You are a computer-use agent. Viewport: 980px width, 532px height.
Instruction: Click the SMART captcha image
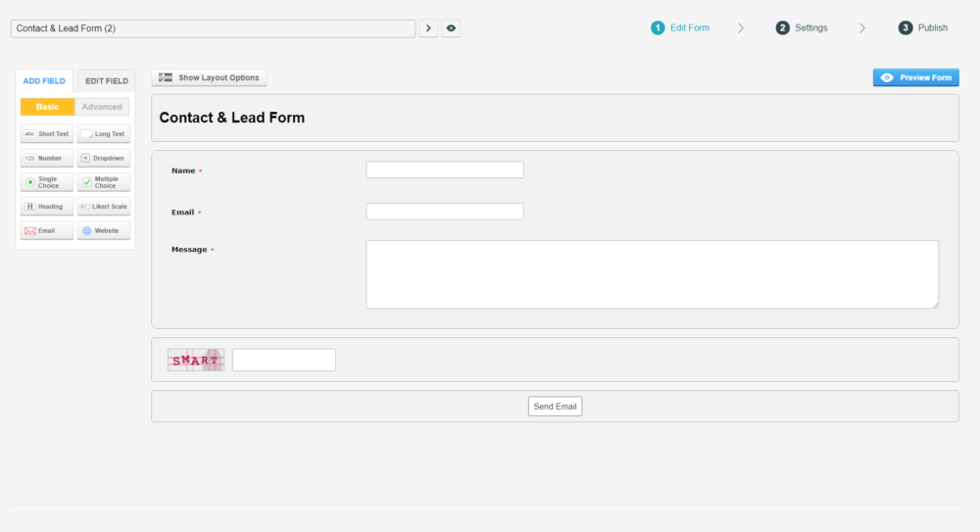[x=196, y=361]
